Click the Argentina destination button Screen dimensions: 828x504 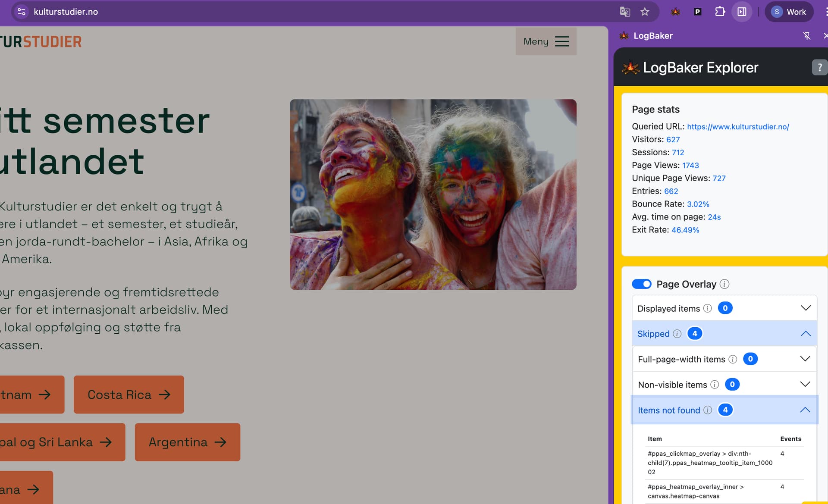tap(188, 442)
